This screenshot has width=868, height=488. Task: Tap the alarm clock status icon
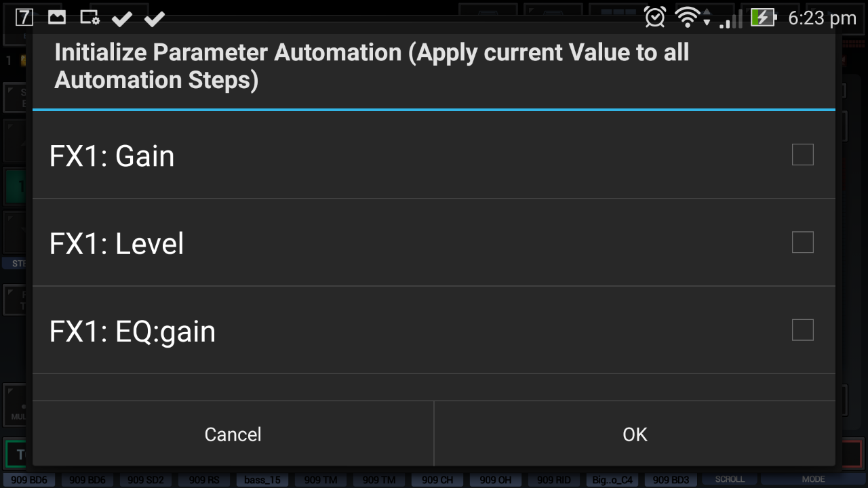[654, 18]
